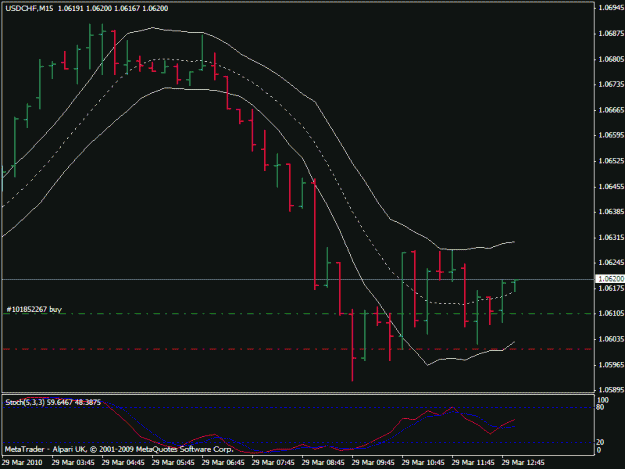Image resolution: width=625 pixels, height=469 pixels.
Task: Select the green dashed buy order line
Action: 298,314
